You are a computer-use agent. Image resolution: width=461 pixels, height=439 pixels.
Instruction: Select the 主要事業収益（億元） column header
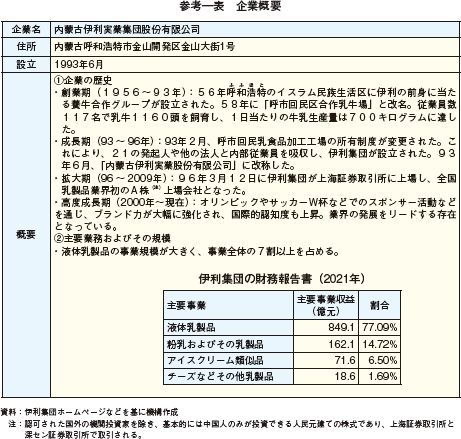tap(326, 305)
